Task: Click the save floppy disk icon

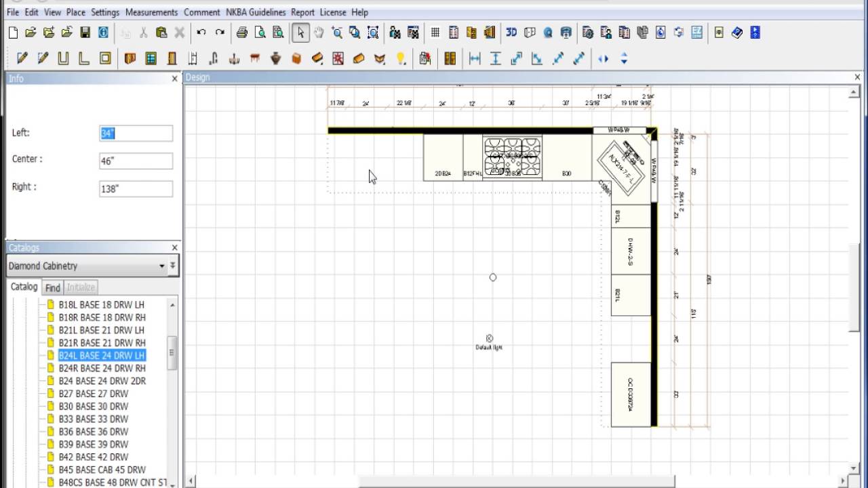Action: coord(85,33)
